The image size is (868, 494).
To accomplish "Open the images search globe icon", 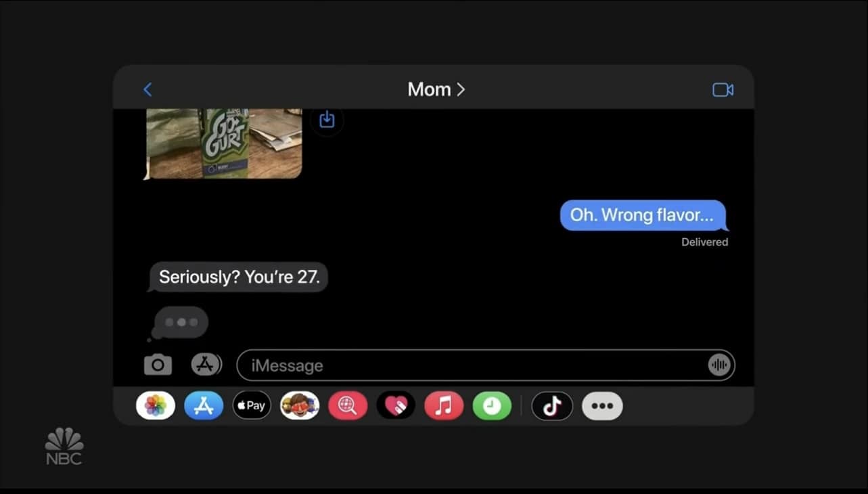I will click(348, 406).
